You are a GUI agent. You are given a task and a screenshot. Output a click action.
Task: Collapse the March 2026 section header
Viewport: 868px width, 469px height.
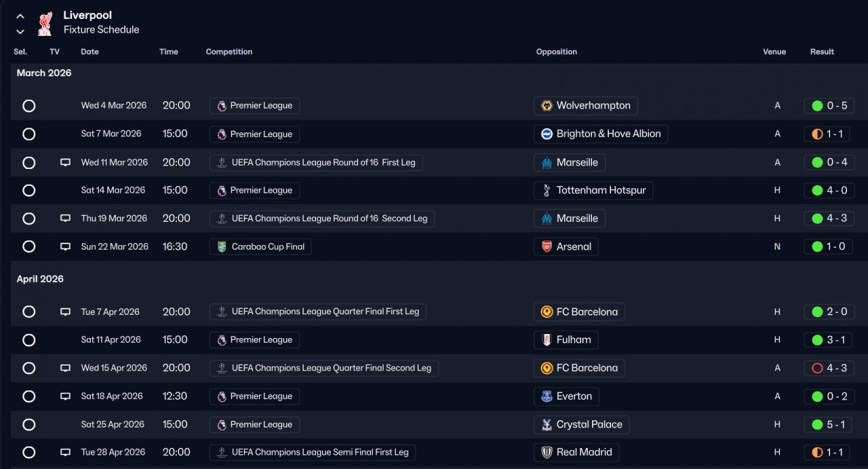(44, 73)
